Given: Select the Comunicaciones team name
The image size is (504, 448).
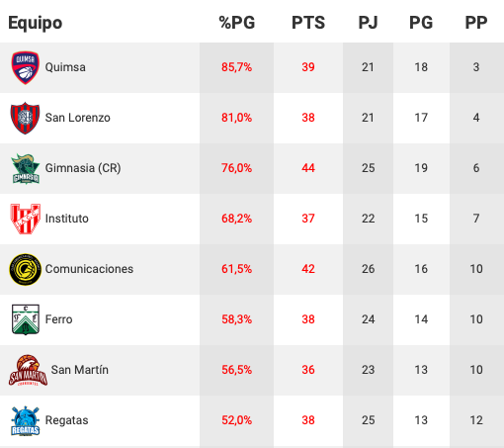Looking at the screenshot, I should click(89, 269).
